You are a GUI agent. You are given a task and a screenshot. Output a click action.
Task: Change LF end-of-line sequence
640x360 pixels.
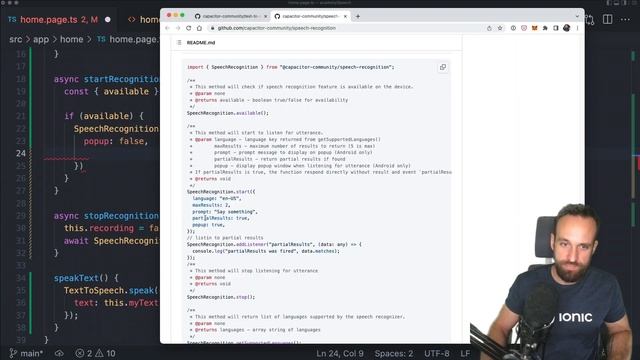tap(465, 353)
